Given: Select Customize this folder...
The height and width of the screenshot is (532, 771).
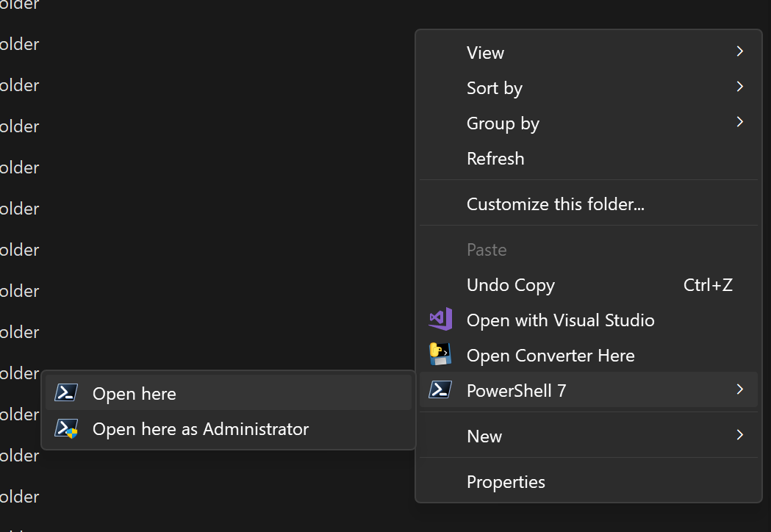Looking at the screenshot, I should click(x=556, y=204).
